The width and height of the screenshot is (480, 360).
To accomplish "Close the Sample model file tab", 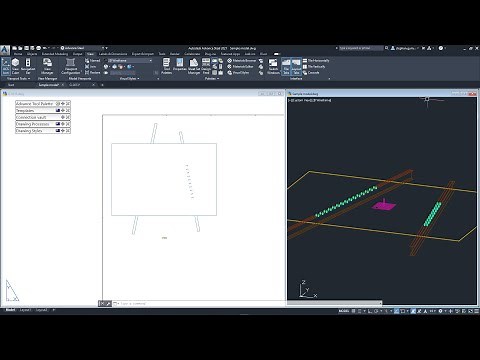I will [63, 85].
